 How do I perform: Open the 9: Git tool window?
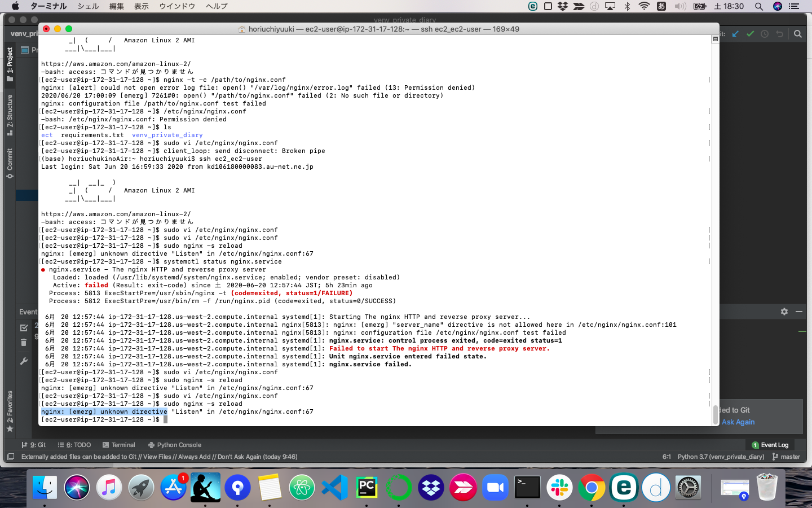coord(33,445)
